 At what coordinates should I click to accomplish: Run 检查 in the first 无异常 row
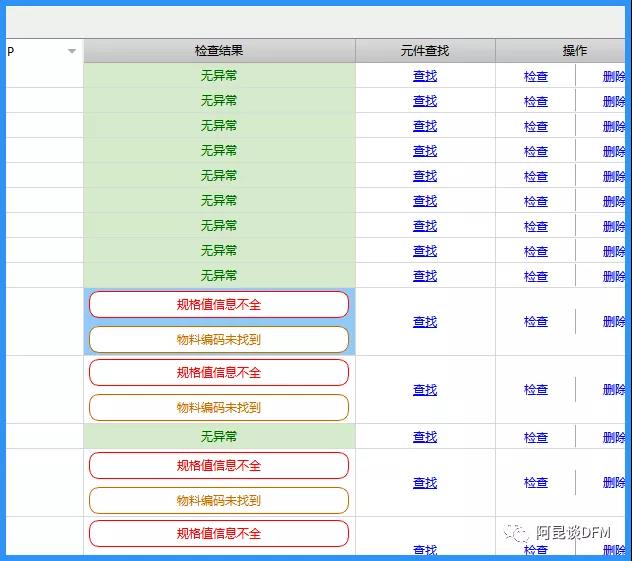536,76
